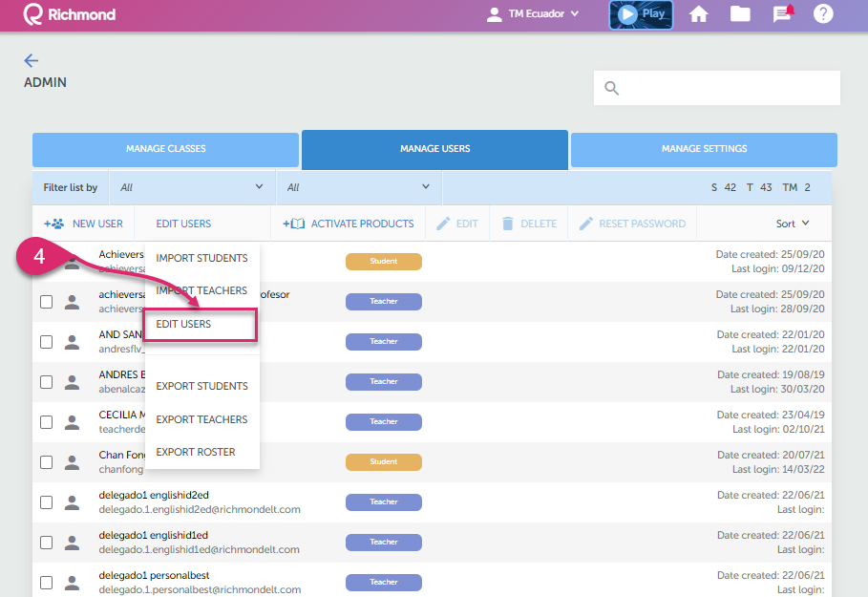Viewport: 868px width, 597px height.
Task: Open the folder icon in the top bar
Action: tap(740, 15)
